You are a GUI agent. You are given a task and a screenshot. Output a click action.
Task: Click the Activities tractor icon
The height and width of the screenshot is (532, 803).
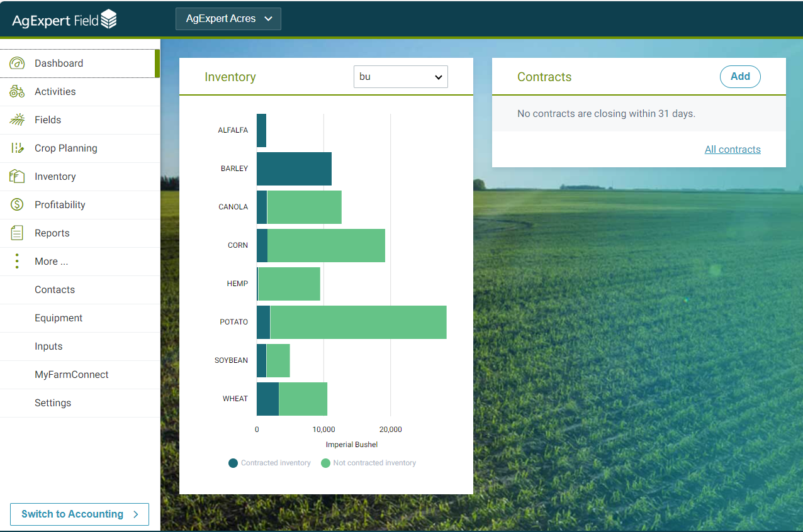pos(17,92)
